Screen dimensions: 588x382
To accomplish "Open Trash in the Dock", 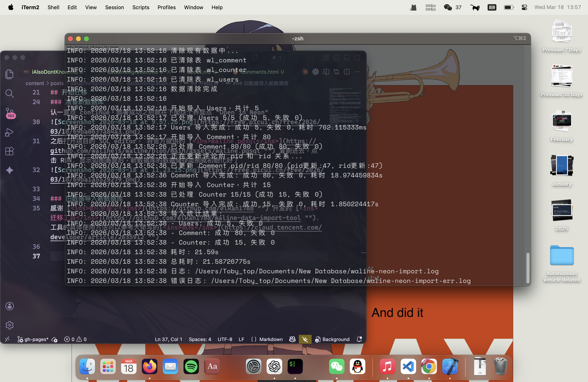I will click(501, 366).
